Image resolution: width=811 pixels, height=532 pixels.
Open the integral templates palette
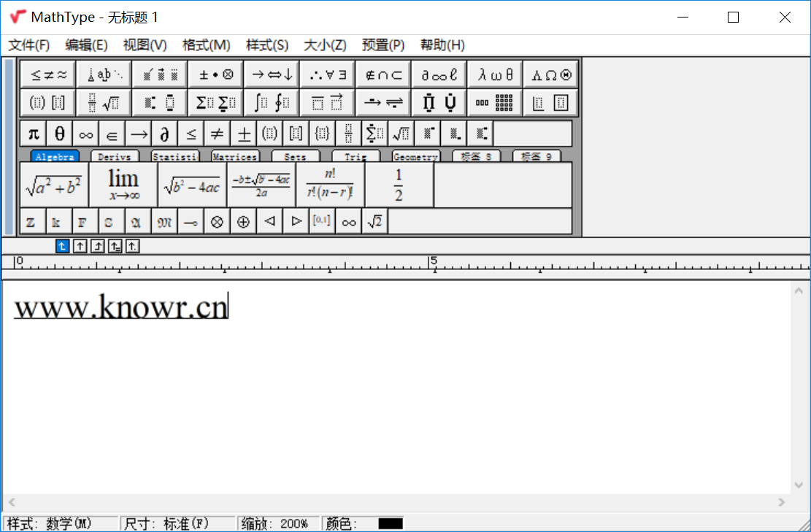pos(272,102)
